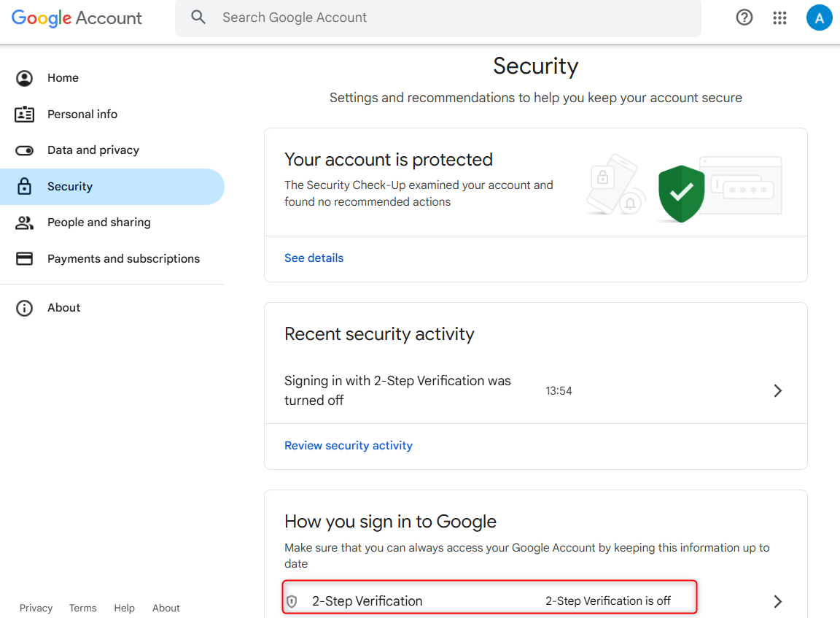Image resolution: width=840 pixels, height=618 pixels.
Task: Open the Privacy footer link
Action: (x=36, y=609)
